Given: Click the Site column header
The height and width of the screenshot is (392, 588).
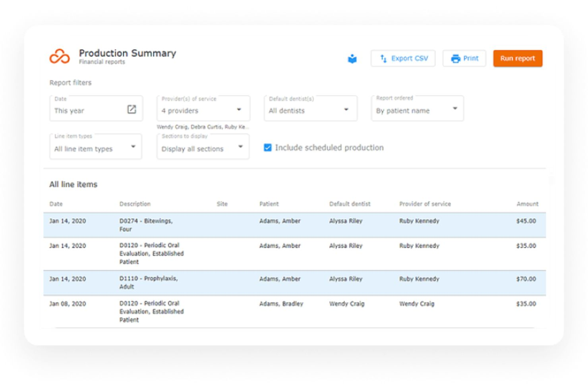Looking at the screenshot, I should (222, 204).
